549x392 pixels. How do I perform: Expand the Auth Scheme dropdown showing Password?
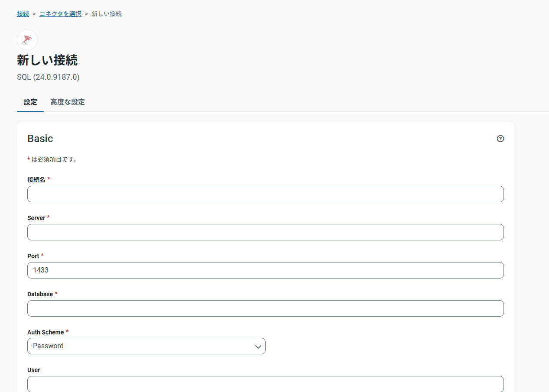pos(146,346)
